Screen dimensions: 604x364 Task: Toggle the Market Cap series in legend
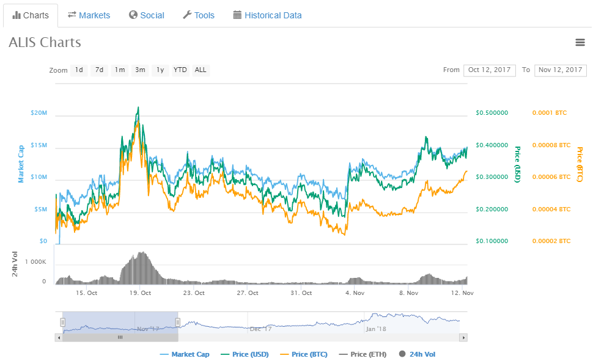coord(185,354)
